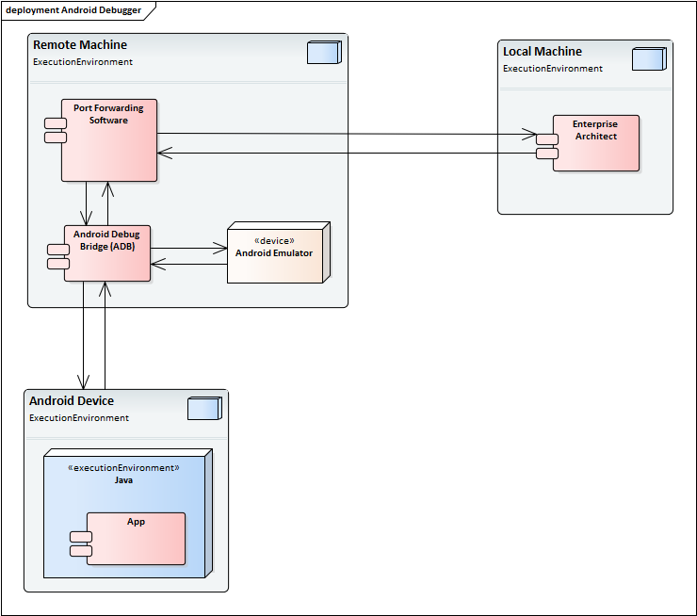Click the «device» stereotype label on Android Emulator

tap(274, 240)
